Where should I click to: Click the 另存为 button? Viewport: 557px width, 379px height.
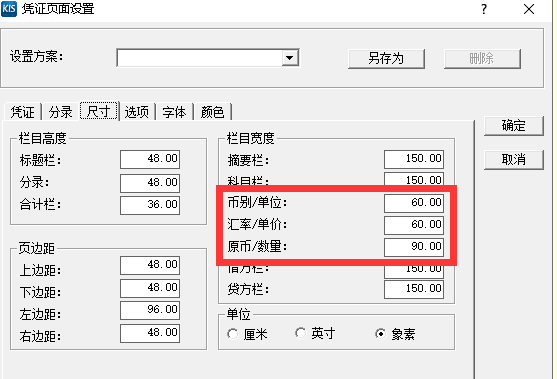(386, 59)
